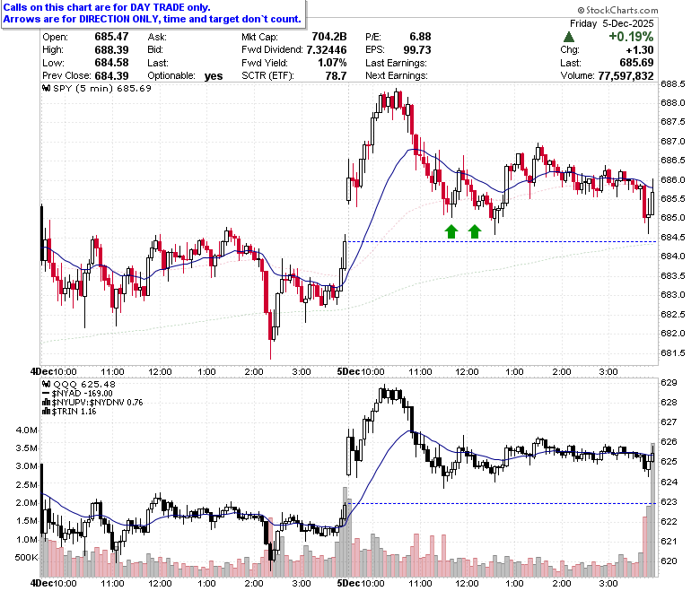This screenshot has width=700, height=591.
Task: Click the Optionable value yes
Action: click(214, 76)
